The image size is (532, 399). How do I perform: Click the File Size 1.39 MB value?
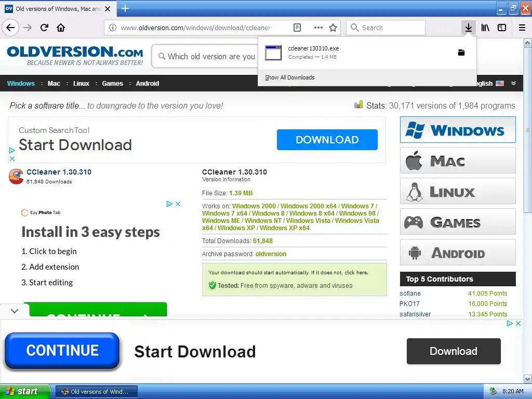[x=241, y=193]
